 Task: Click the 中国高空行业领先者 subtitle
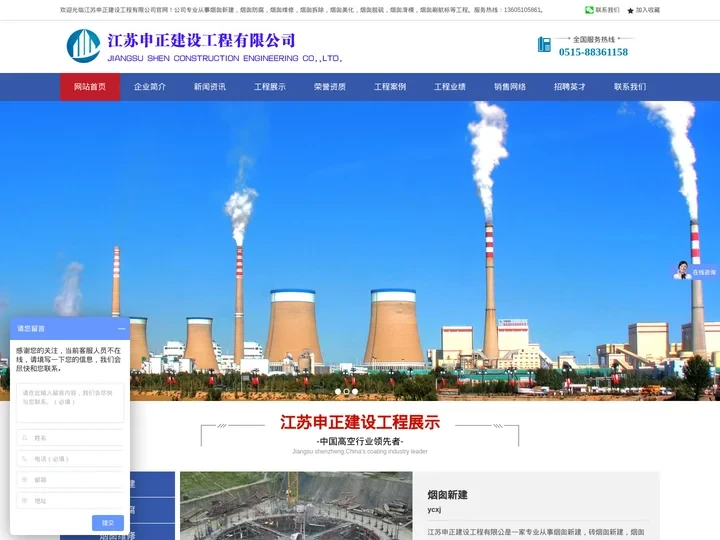(360, 441)
